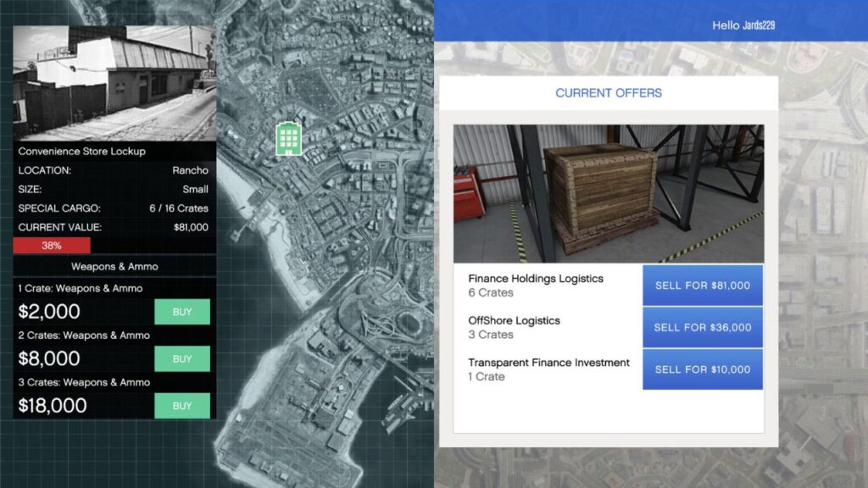Click '1 Crate' under Transparent Finance Investment
The height and width of the screenshot is (488, 868).
pyautogui.click(x=487, y=377)
